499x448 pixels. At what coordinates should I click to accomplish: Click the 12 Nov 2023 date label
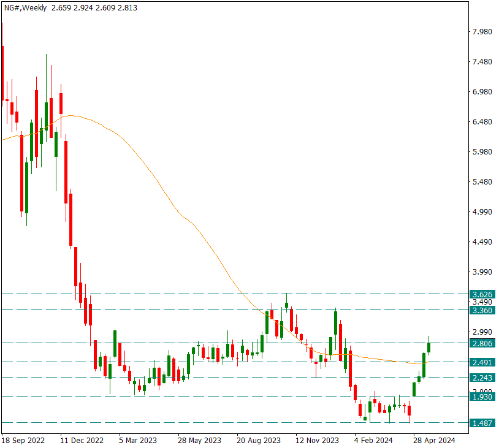point(318,441)
